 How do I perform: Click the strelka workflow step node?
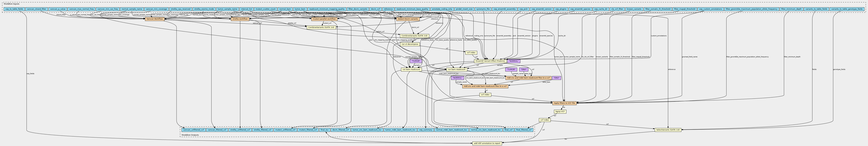tap(240, 19)
